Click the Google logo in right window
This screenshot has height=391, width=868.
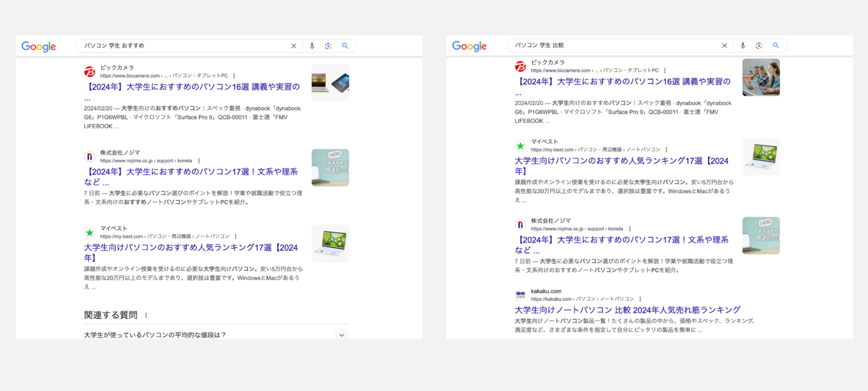tap(469, 46)
